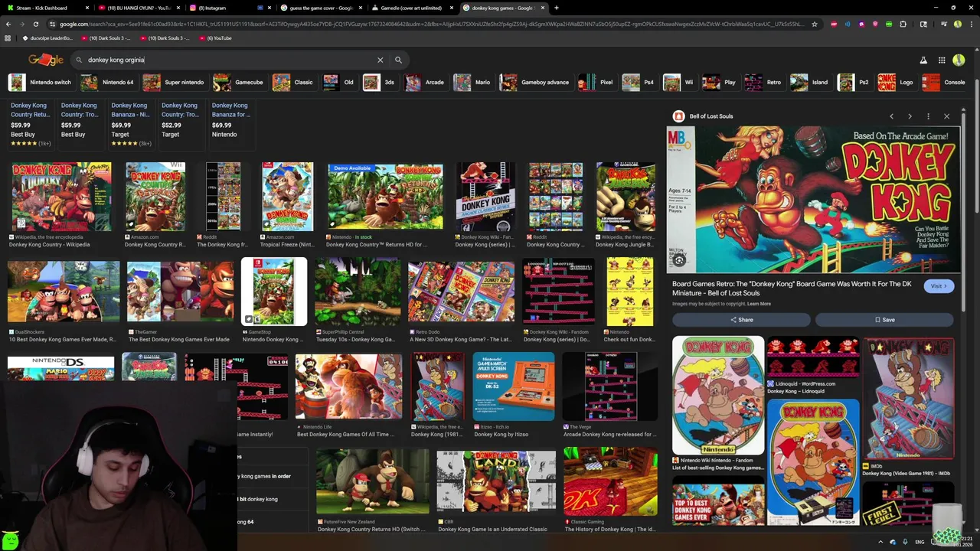The height and width of the screenshot is (551, 980).
Task: Open Google Search Labs flask icon
Action: point(923,60)
